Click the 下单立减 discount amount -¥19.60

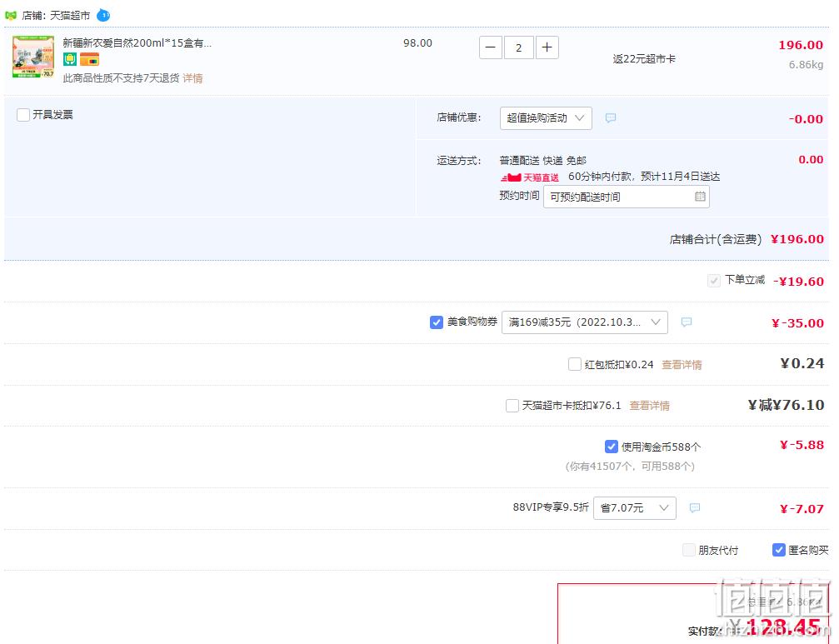[799, 282]
